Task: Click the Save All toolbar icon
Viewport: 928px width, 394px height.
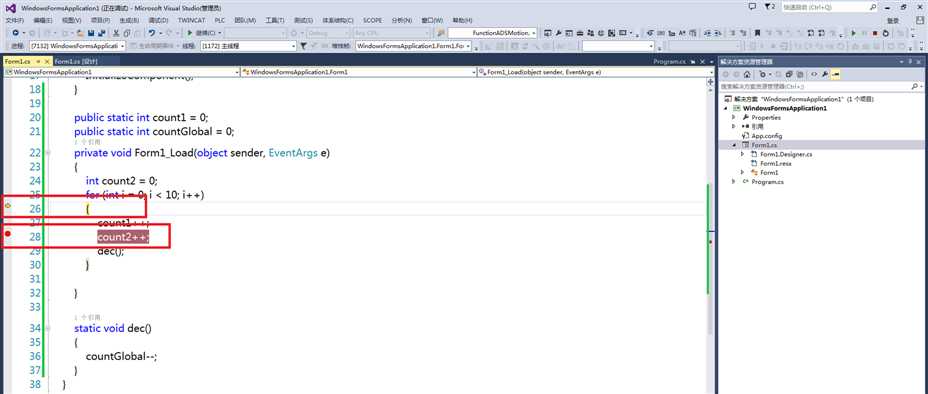Action: point(101,33)
